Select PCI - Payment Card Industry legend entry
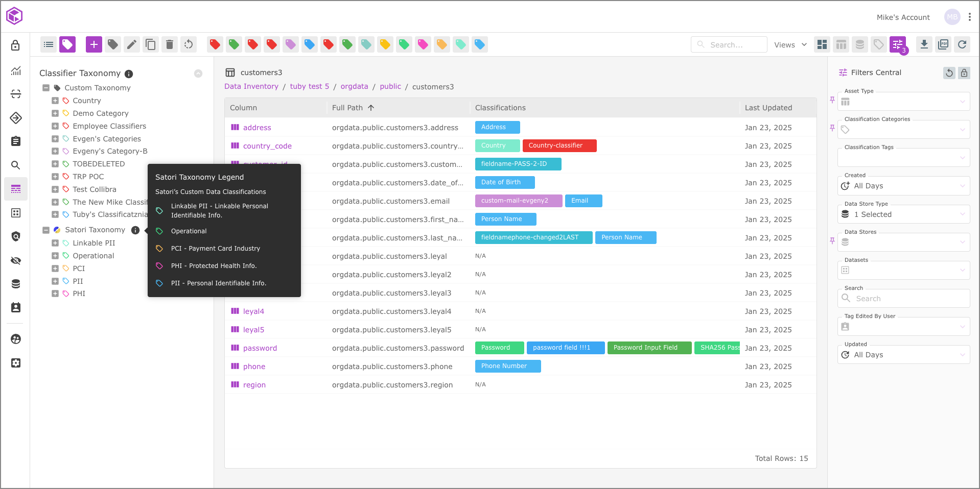980x489 pixels. coord(215,249)
